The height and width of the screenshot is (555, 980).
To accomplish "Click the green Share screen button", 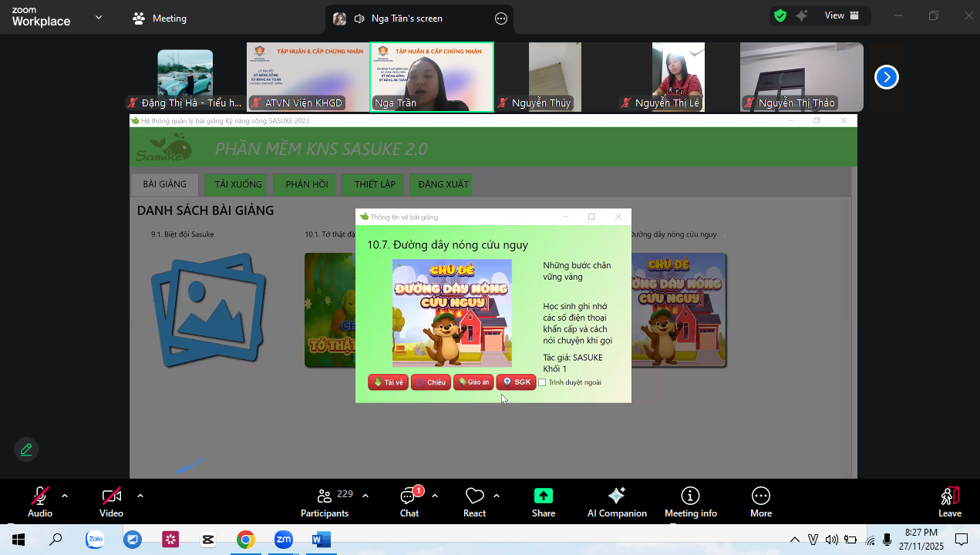I will 544,501.
